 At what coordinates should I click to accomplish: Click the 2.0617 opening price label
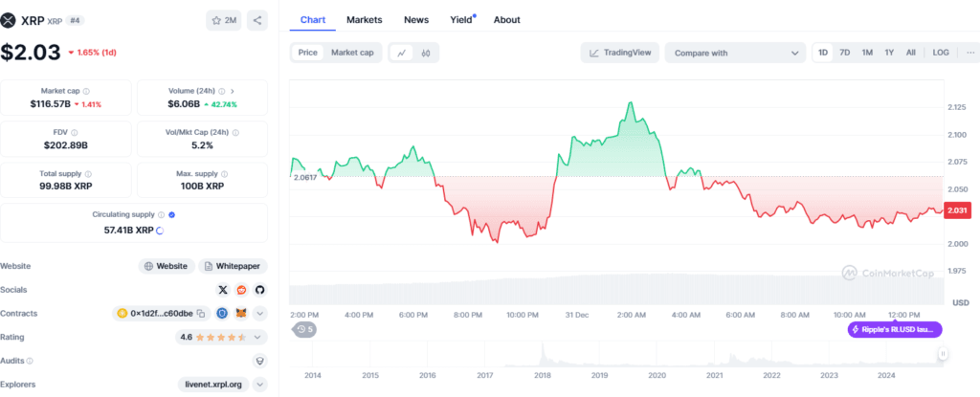click(305, 177)
